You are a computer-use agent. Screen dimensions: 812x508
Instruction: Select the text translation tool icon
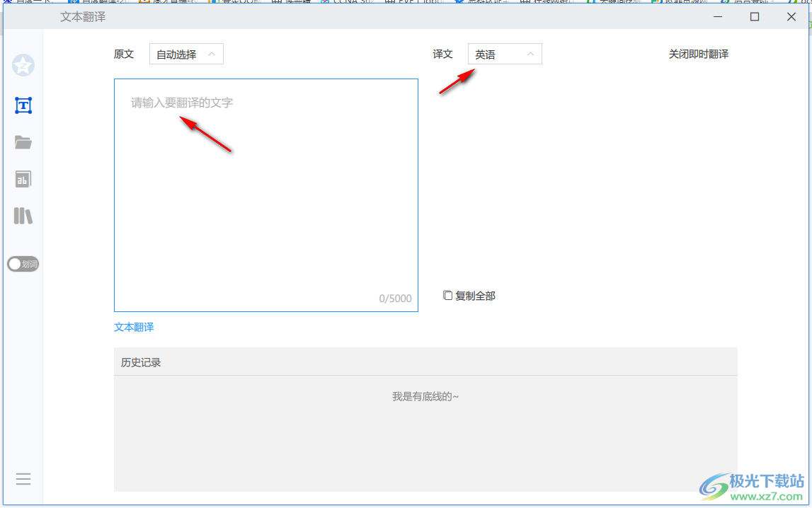[x=23, y=105]
